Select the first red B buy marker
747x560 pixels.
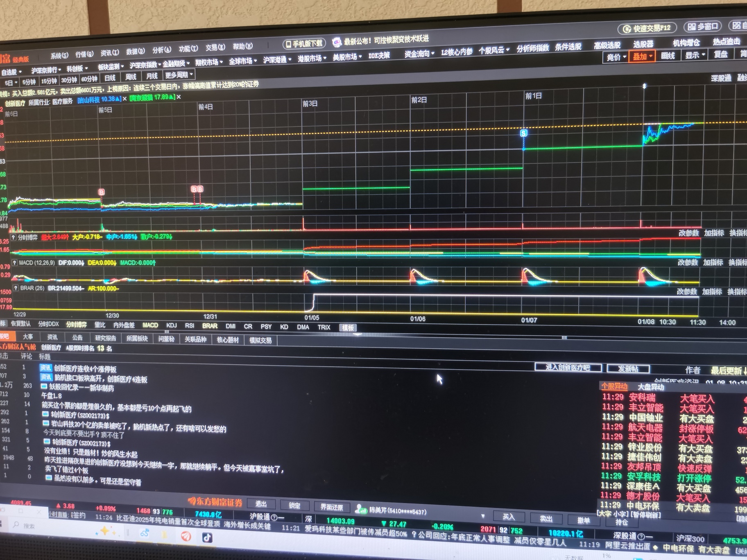coord(102,192)
